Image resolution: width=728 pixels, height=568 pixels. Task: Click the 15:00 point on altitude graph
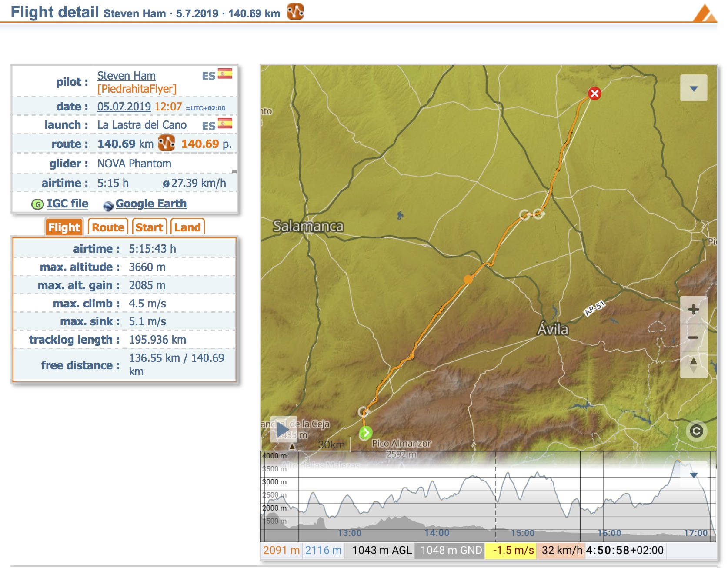coord(523,533)
